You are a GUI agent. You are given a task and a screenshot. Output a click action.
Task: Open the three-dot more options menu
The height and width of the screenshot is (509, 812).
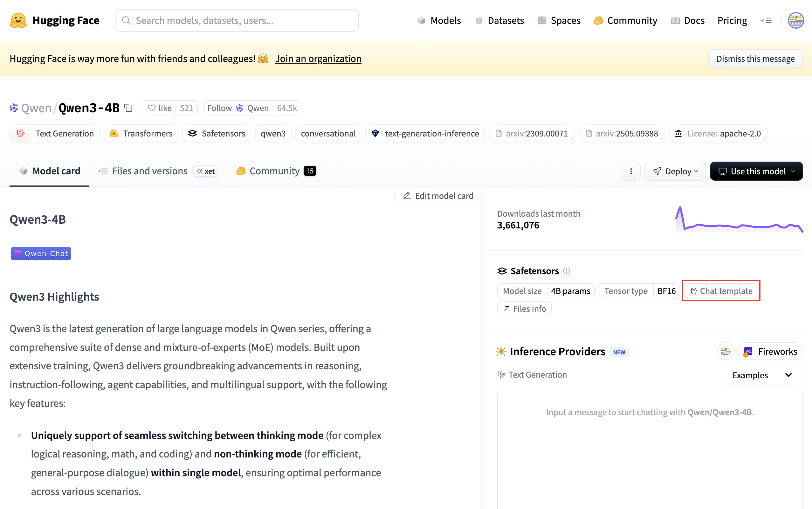tap(631, 171)
